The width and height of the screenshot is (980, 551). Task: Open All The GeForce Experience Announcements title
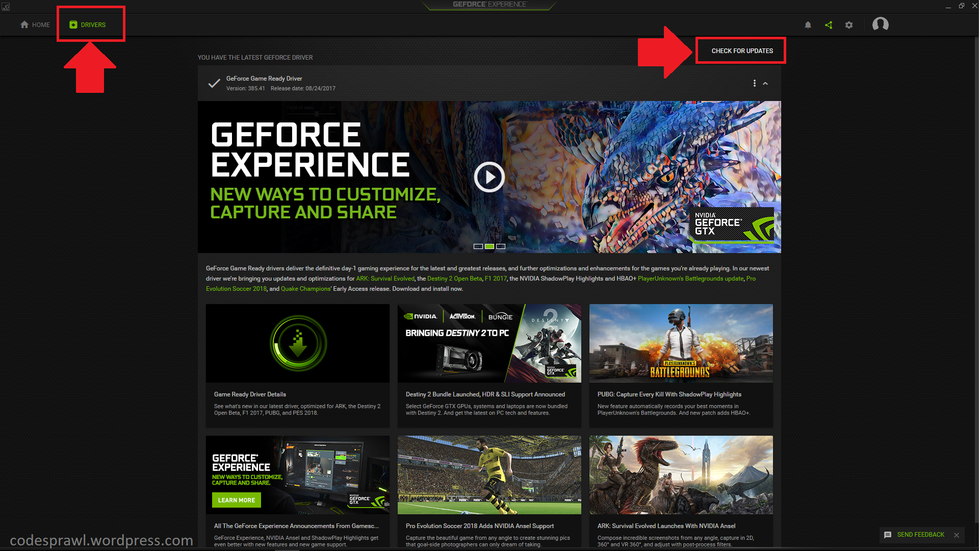[x=297, y=526]
